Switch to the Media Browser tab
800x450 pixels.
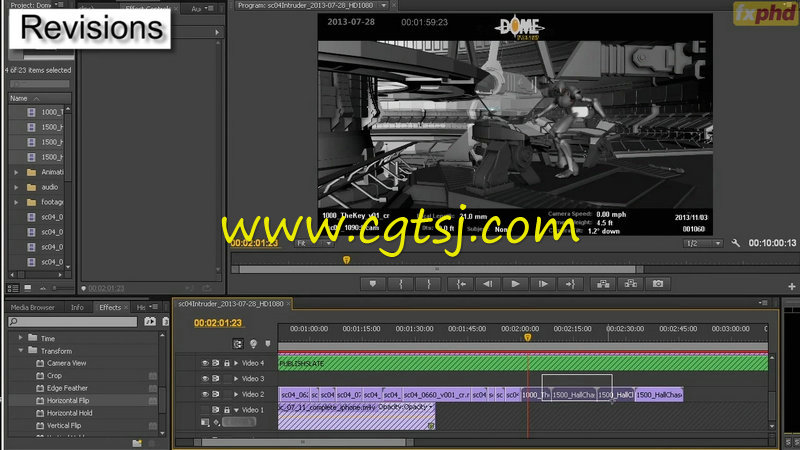(33, 307)
